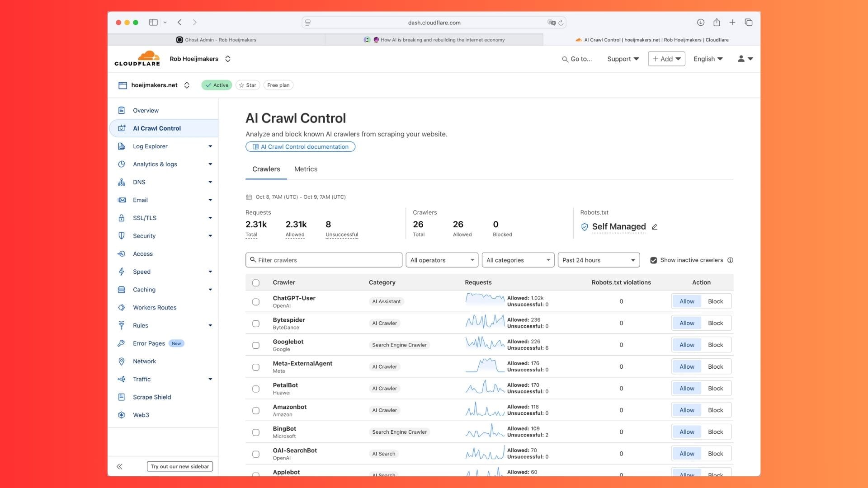Open AI Crawl Control documentation link
This screenshot has height=488, width=868.
300,147
